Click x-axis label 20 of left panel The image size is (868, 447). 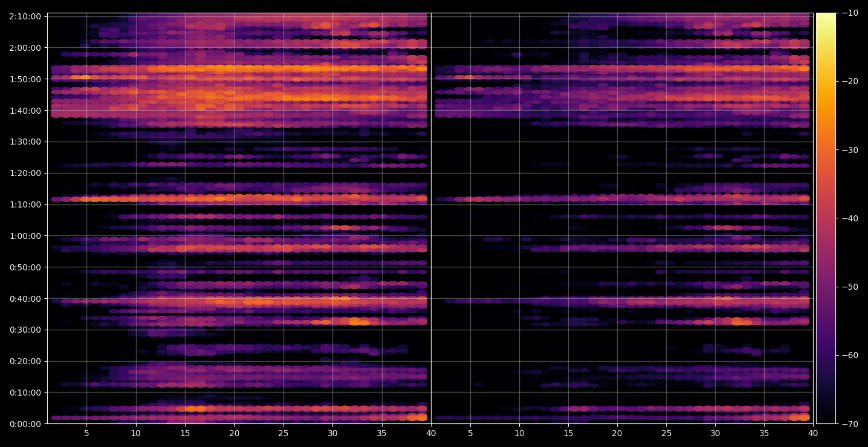click(234, 433)
